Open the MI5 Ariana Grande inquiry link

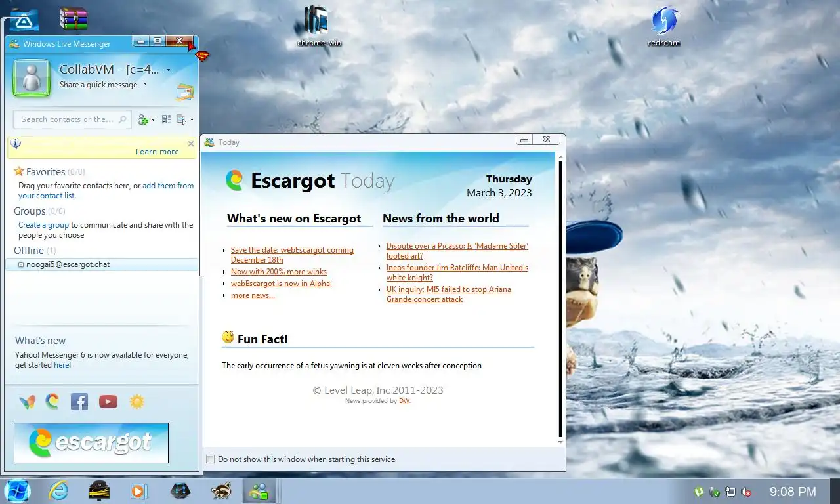tap(449, 294)
